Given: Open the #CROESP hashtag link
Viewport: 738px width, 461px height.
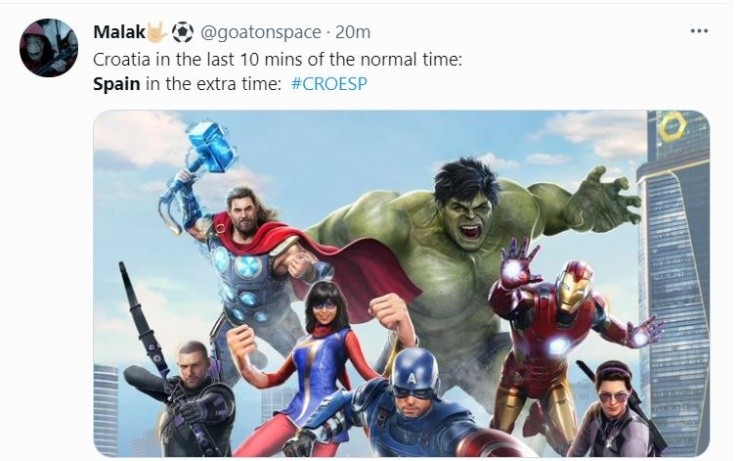Looking at the screenshot, I should (x=329, y=84).
